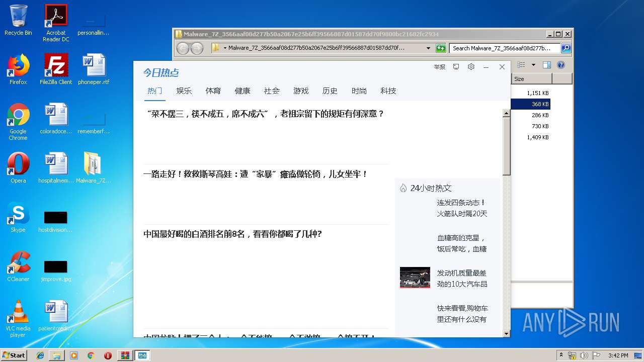Viewport: 644px width, 362px height.
Task: Expand the Explorer address bar history dropdown
Action: click(x=428, y=48)
